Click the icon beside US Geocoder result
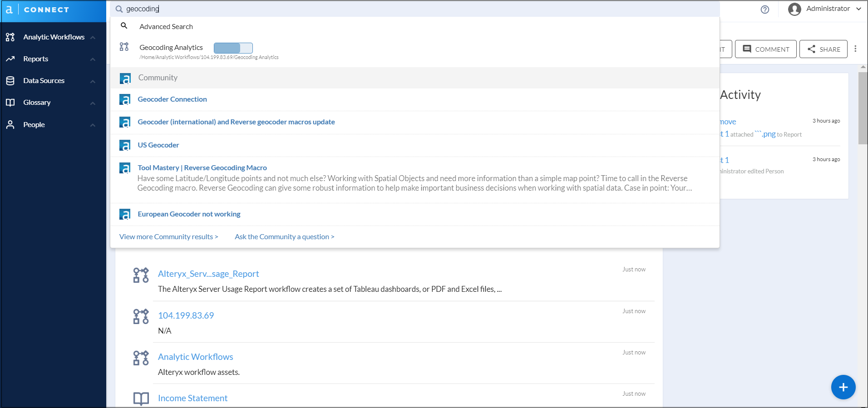This screenshot has width=868, height=408. coord(125,145)
